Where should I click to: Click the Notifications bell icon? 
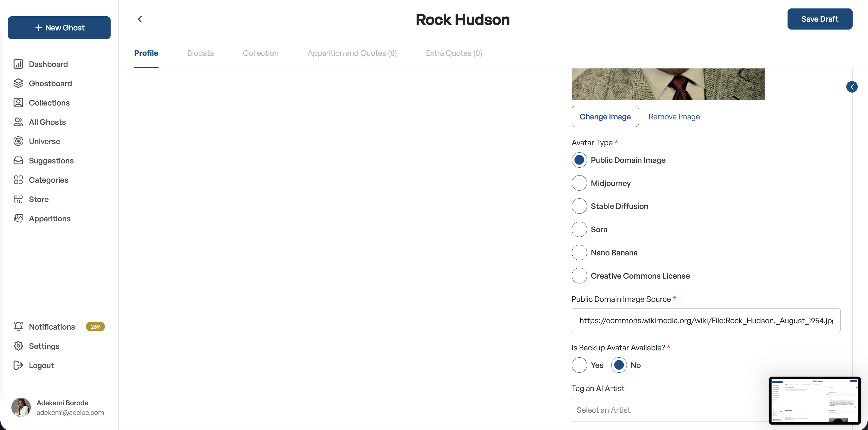pos(18,327)
